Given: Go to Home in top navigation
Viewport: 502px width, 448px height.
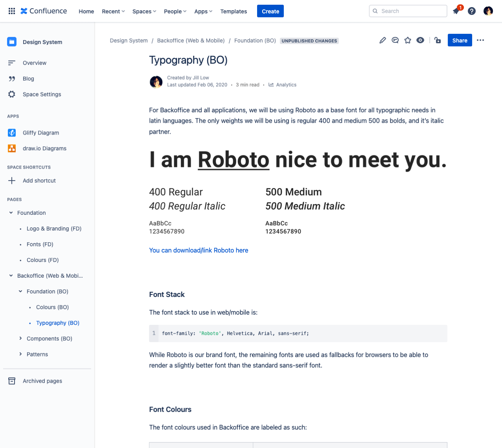Looking at the screenshot, I should (86, 11).
